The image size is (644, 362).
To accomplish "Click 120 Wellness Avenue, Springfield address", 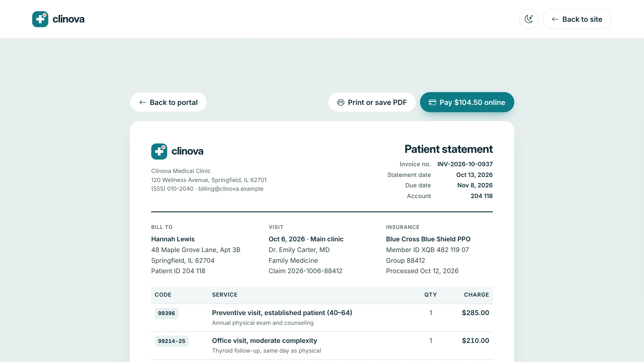I will 209,180.
